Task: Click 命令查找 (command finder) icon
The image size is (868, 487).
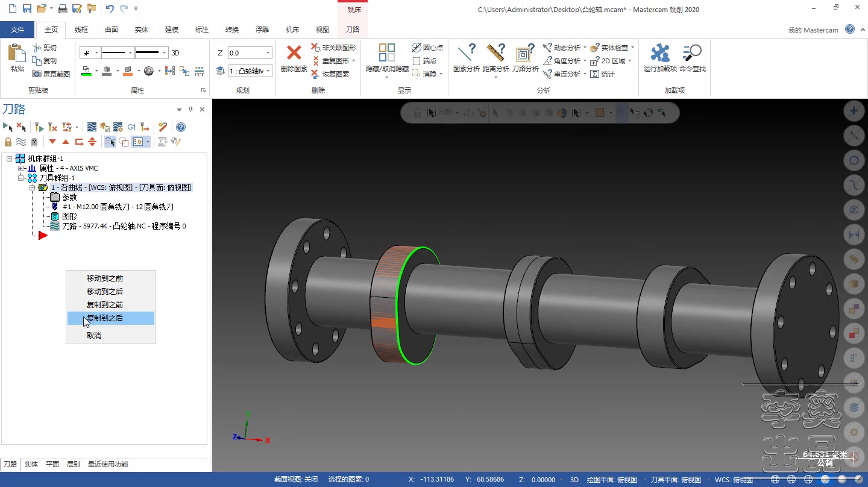Action: click(x=692, y=52)
